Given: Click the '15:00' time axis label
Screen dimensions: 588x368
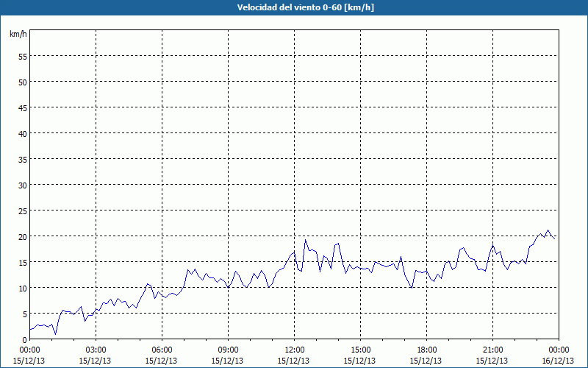Looking at the screenshot, I should point(360,350).
